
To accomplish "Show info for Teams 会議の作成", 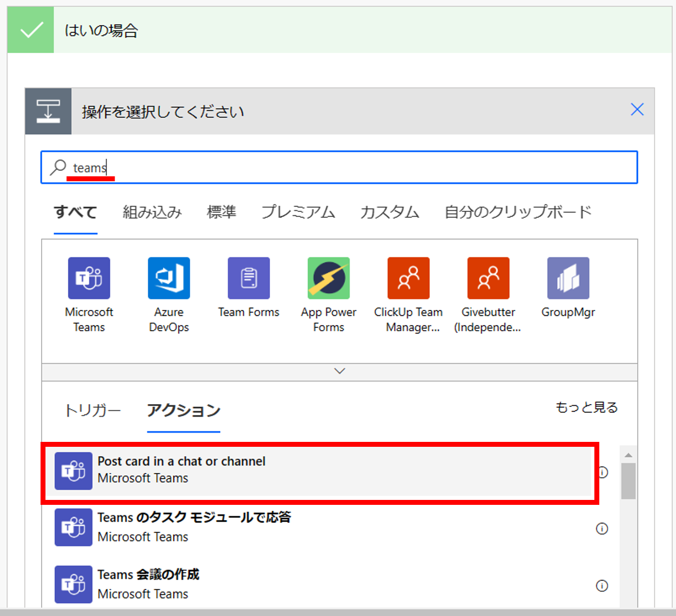I will [602, 585].
